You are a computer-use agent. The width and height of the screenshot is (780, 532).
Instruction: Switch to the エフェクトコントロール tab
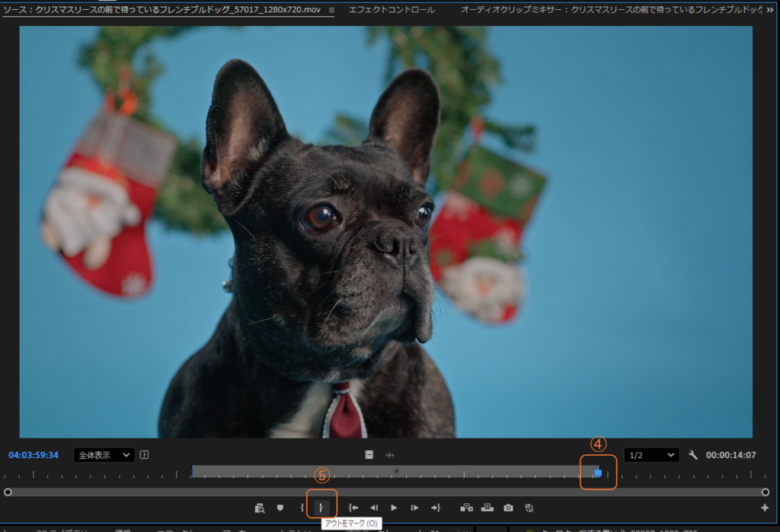pos(392,10)
